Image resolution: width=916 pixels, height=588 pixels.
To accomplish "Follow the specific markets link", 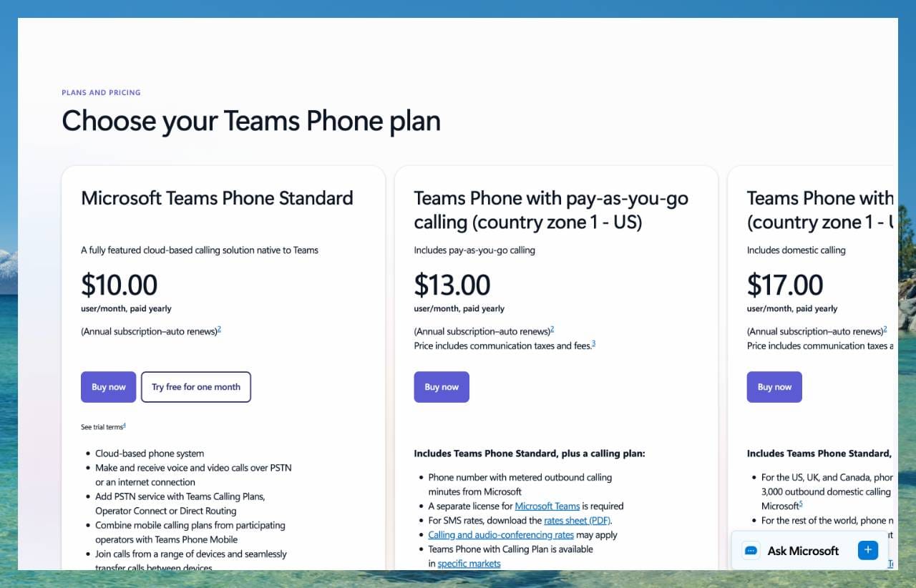I will (469, 563).
